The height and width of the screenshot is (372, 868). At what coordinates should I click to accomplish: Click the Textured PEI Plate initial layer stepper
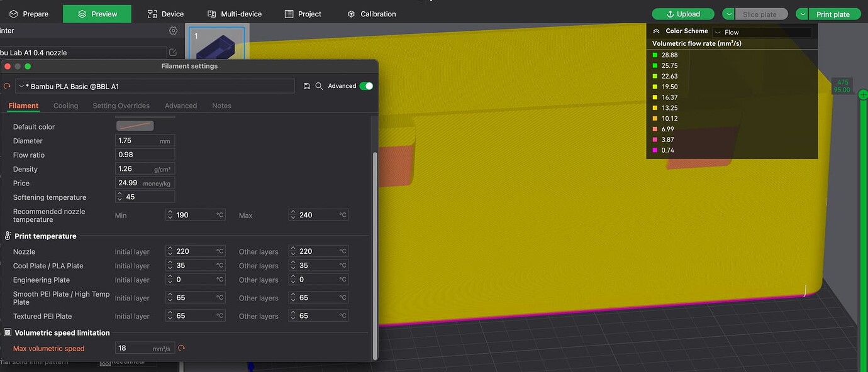(170, 315)
